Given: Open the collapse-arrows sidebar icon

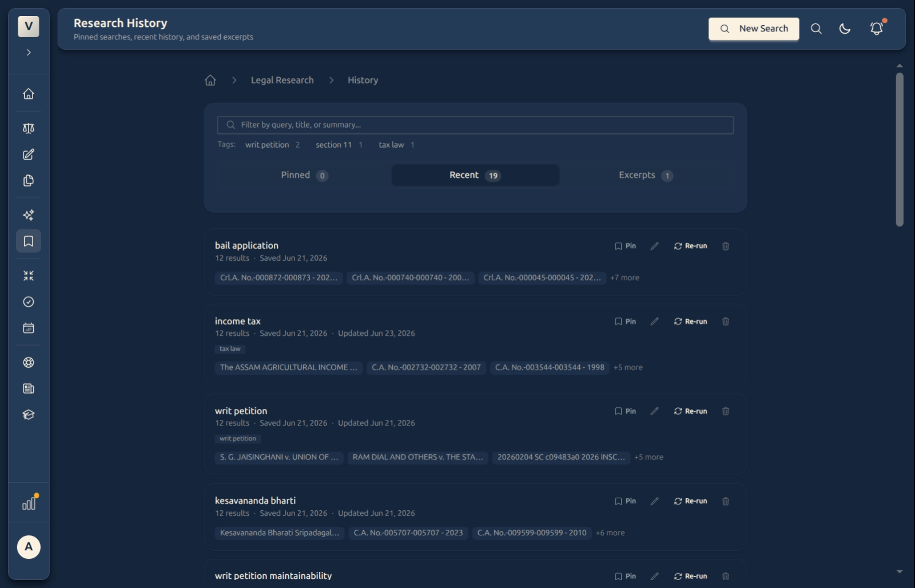Looking at the screenshot, I should [29, 276].
